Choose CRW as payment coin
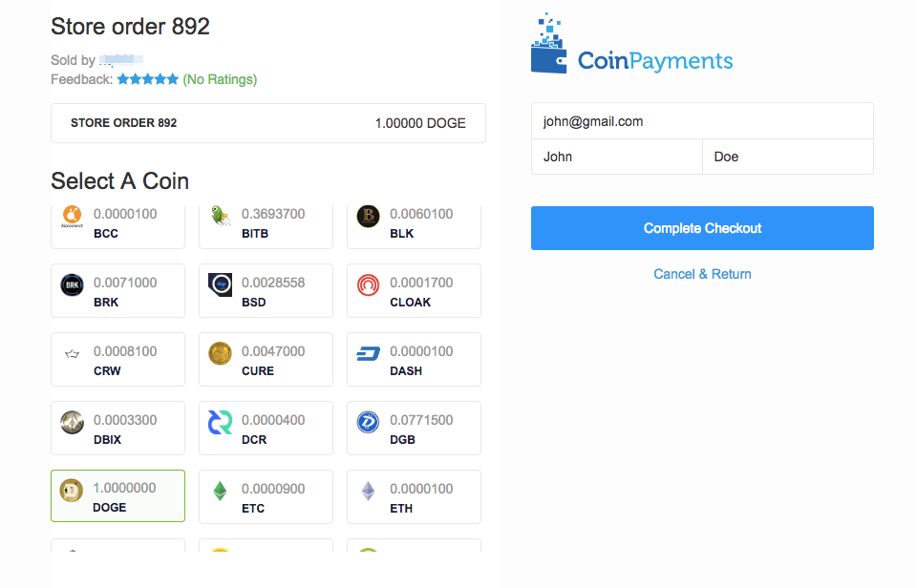This screenshot has width=917, height=588. click(117, 360)
